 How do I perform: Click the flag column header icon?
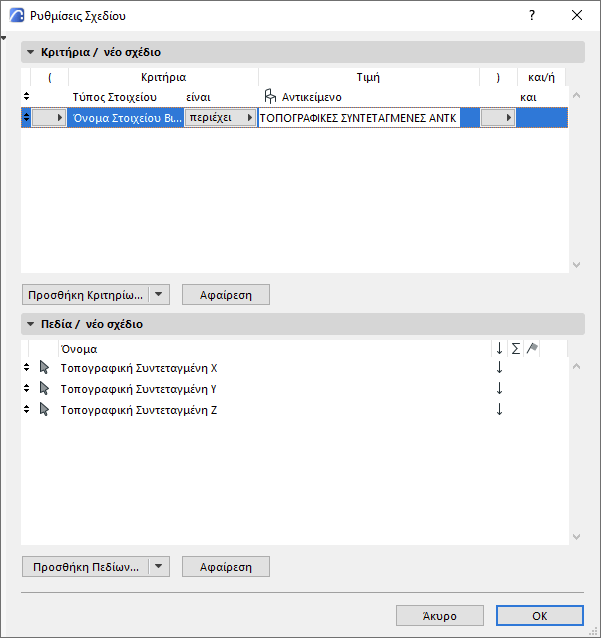tap(532, 348)
